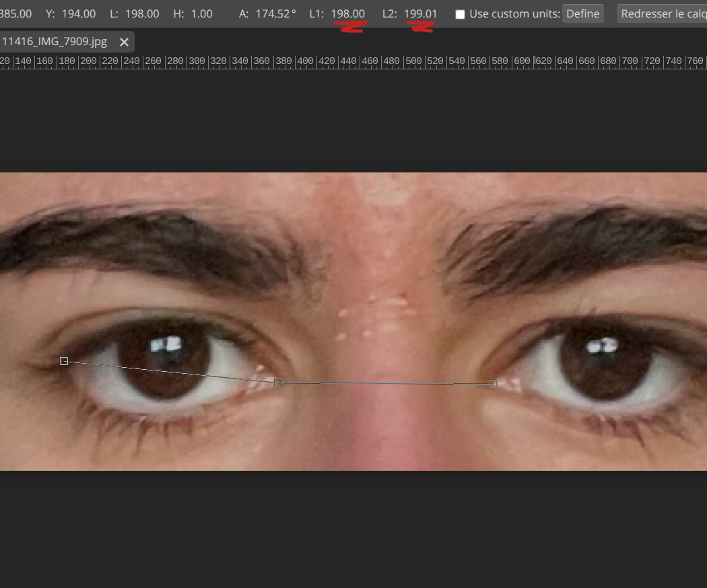Grab the leftmost measurement line handle
Image resolution: width=707 pixels, height=588 pixels.
[x=65, y=361]
